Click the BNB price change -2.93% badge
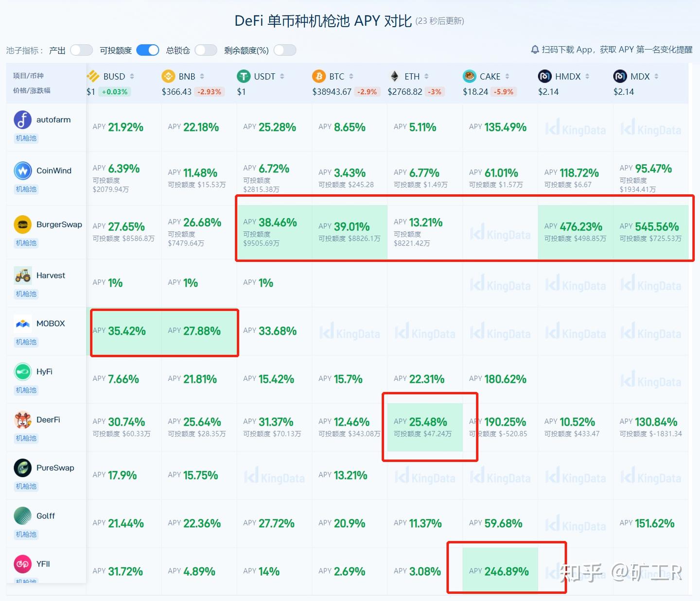Screen dimensions: 700x601 pos(209,92)
